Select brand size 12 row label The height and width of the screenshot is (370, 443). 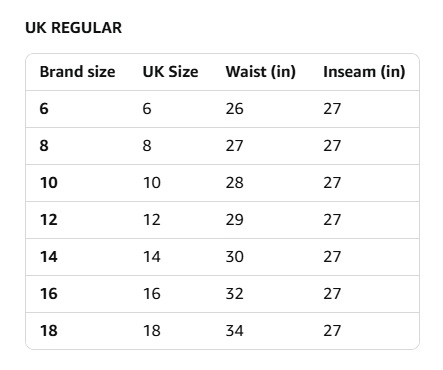point(49,220)
